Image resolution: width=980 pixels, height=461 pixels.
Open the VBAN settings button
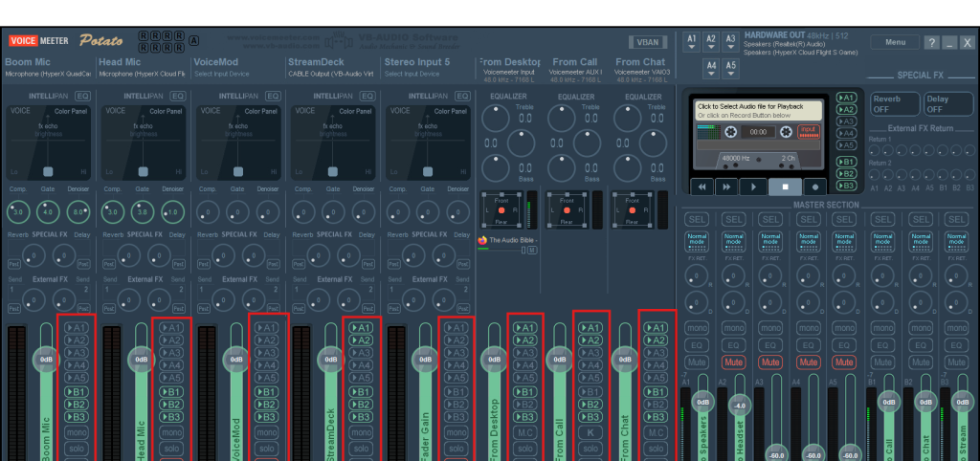[648, 42]
